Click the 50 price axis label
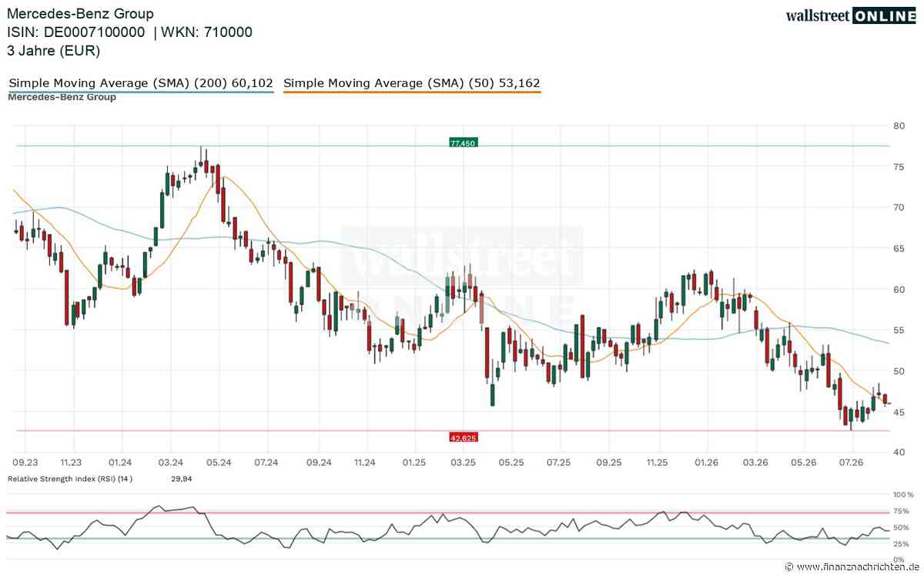924x578 pixels. (x=899, y=371)
